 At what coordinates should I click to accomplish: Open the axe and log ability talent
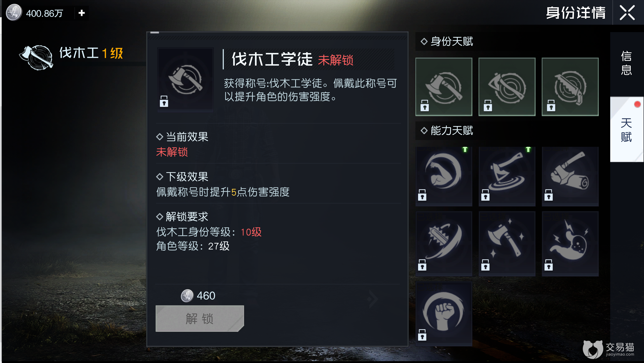570,176
